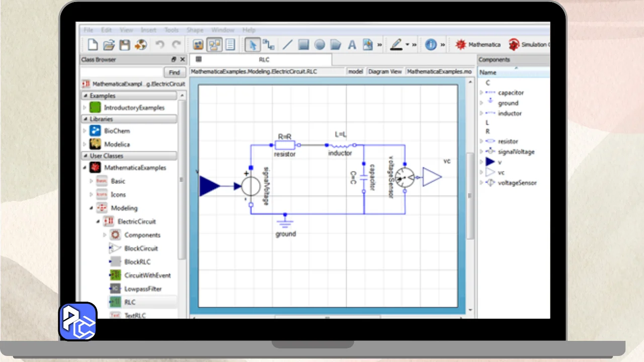
Task: Open the pen color dropdown arrow
Action: [407, 45]
